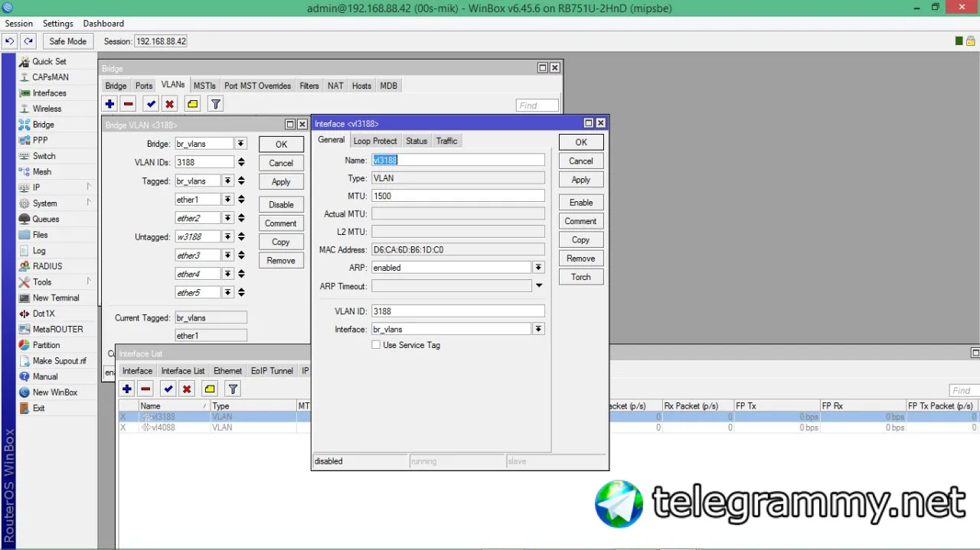
Task: Click blue plus add icon in Bridge window
Action: pos(109,104)
